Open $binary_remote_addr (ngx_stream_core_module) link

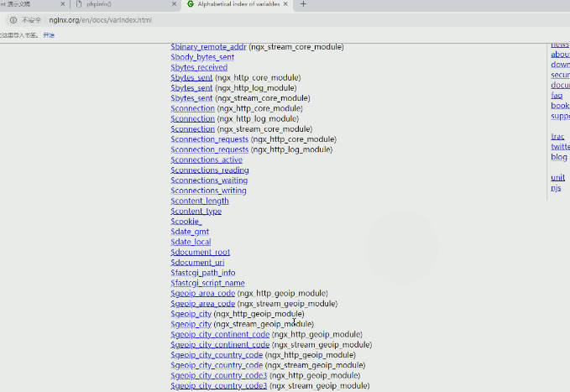coord(208,47)
